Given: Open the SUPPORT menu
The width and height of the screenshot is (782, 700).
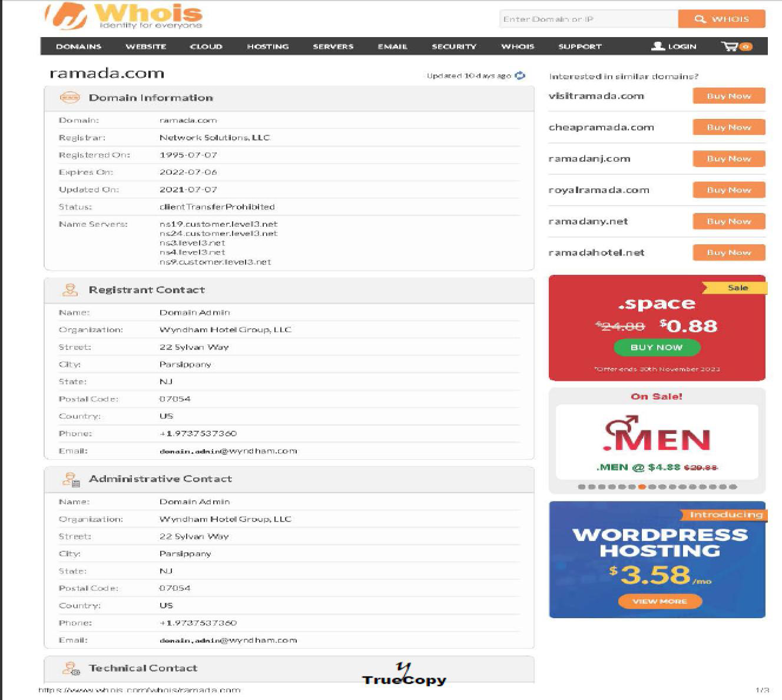Looking at the screenshot, I should 580,47.
